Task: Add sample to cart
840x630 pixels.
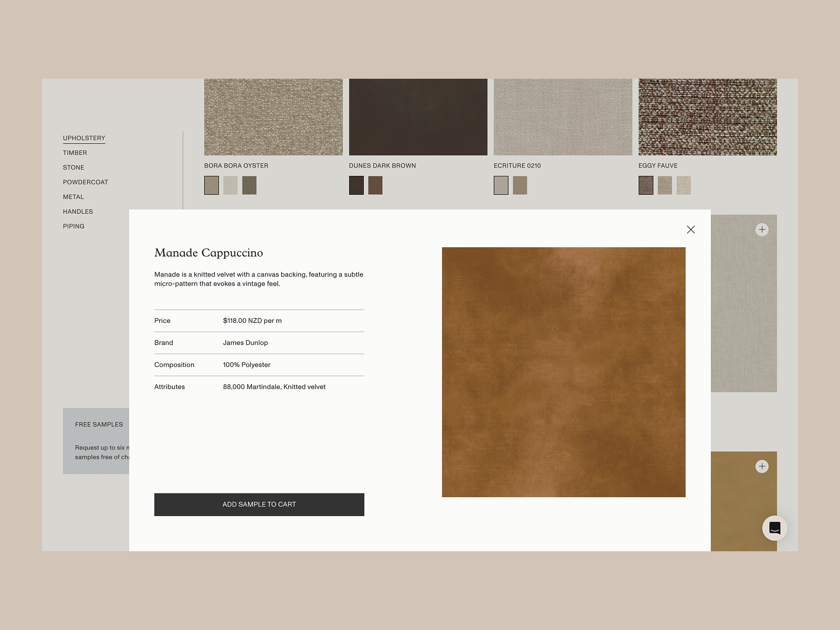Action: pos(259,505)
